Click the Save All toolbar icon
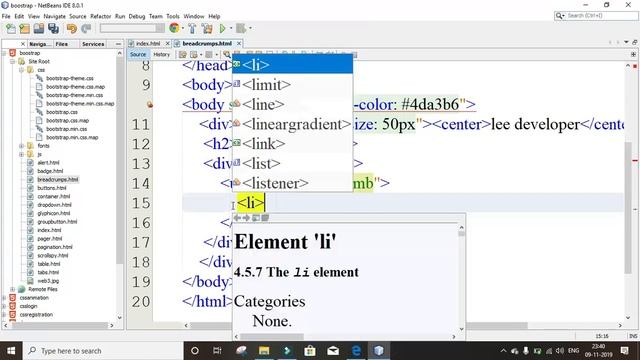 pos(53,29)
